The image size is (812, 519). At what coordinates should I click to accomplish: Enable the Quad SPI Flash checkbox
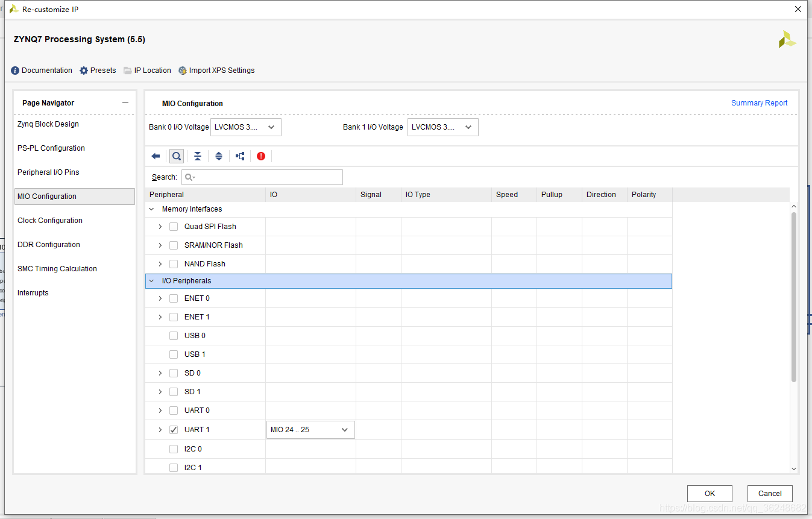click(174, 227)
